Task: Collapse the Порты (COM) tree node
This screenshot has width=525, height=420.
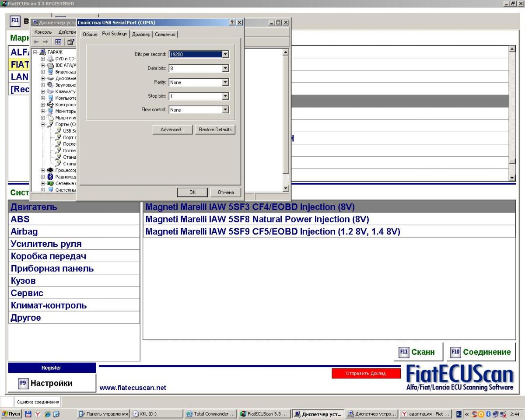Action: (43, 124)
